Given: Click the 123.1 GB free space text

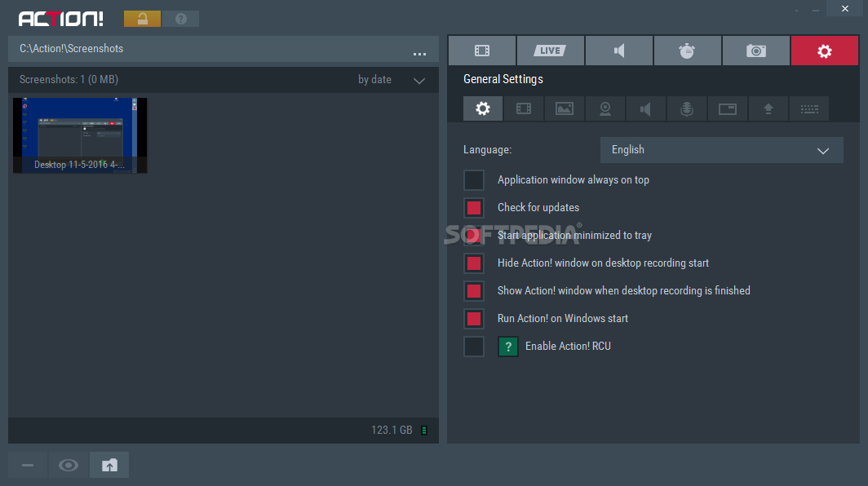Looking at the screenshot, I should click(392, 430).
